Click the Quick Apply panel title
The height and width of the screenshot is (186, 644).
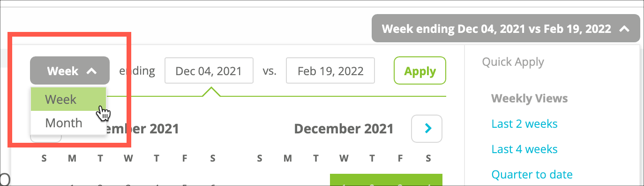513,62
